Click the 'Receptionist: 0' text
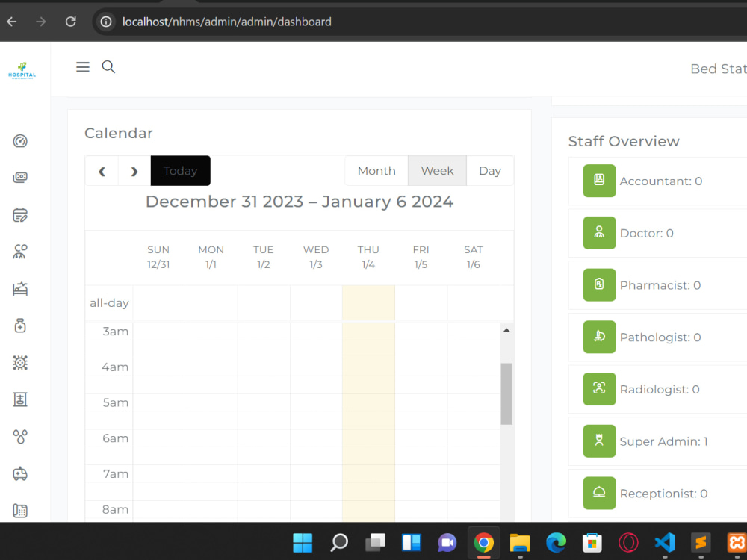The image size is (747, 560). coord(663,494)
